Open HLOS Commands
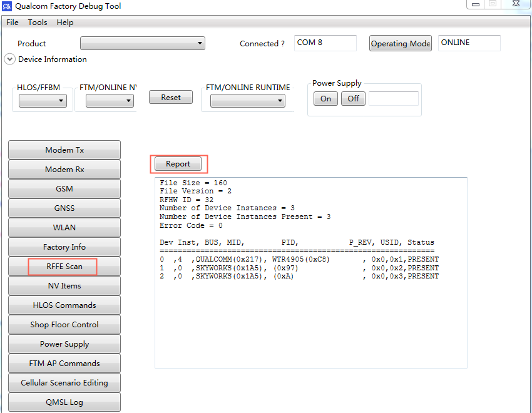The image size is (532, 413). coord(64,305)
